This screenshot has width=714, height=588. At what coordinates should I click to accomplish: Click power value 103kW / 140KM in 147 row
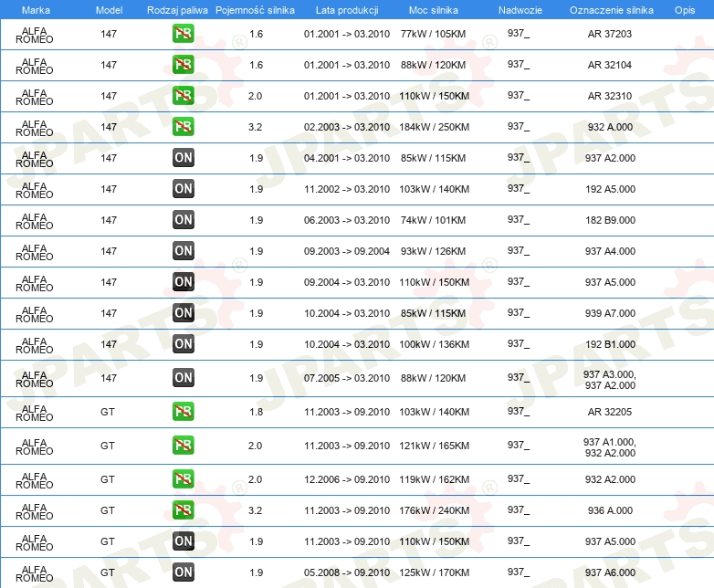coord(434,189)
